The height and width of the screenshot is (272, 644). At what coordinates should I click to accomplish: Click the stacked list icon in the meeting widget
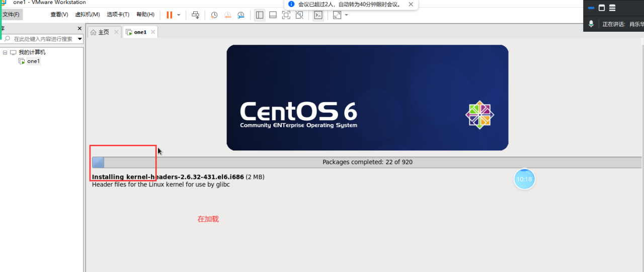612,8
